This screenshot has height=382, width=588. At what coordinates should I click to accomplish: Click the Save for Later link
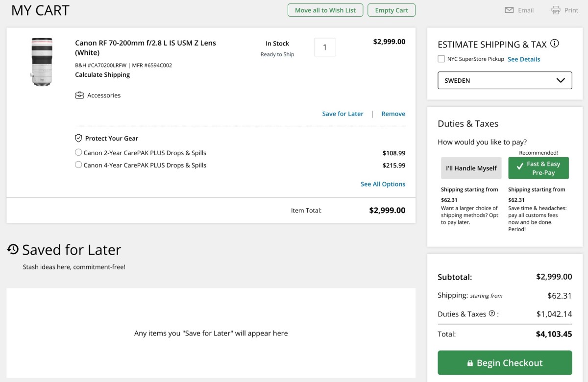(343, 114)
